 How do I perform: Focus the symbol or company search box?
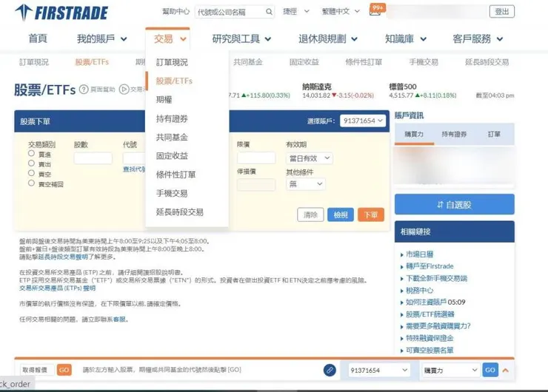point(235,12)
